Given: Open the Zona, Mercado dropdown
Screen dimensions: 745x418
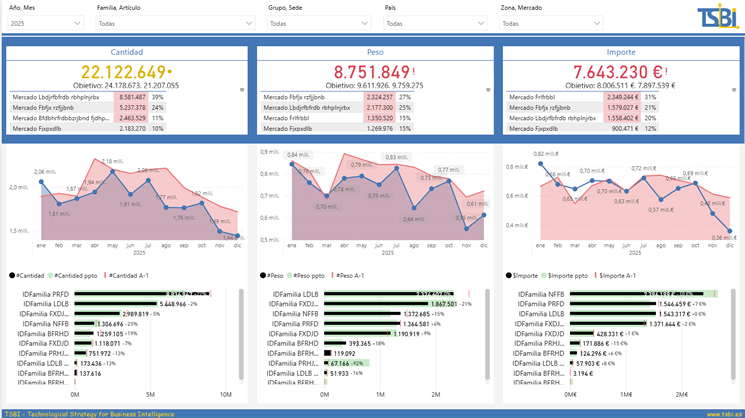Looking at the screenshot, I should coord(551,23).
